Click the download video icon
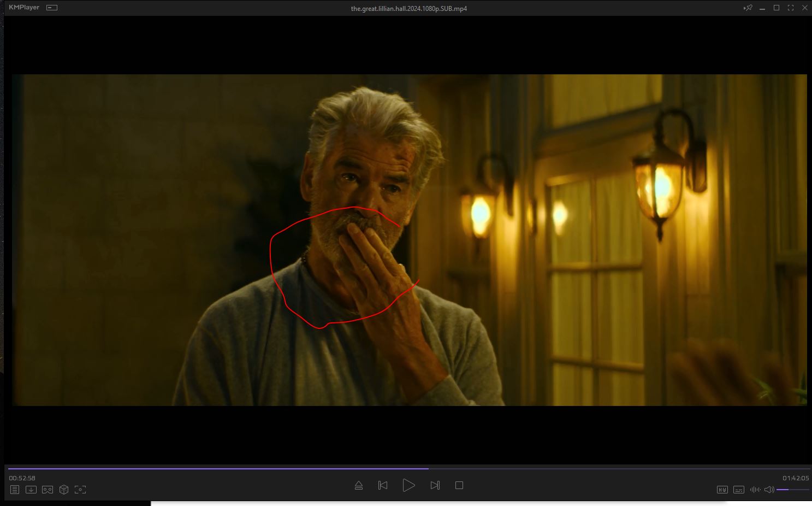Screen dimensions: 812x506 pos(31,490)
